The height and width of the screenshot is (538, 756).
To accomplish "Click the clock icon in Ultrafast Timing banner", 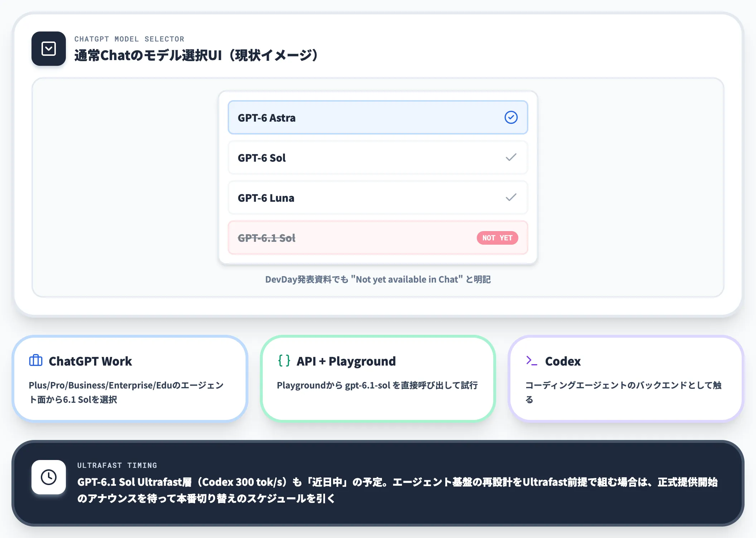I will pos(49,477).
